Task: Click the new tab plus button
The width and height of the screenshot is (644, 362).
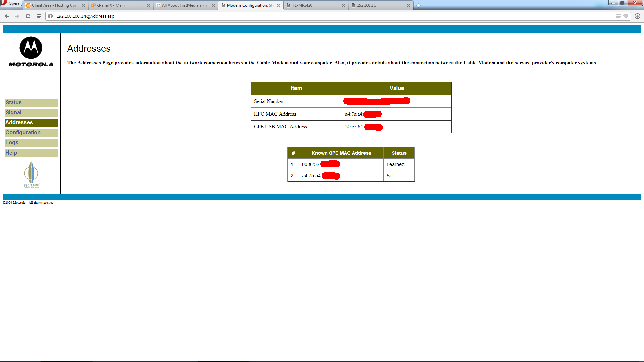Action: tap(418, 5)
